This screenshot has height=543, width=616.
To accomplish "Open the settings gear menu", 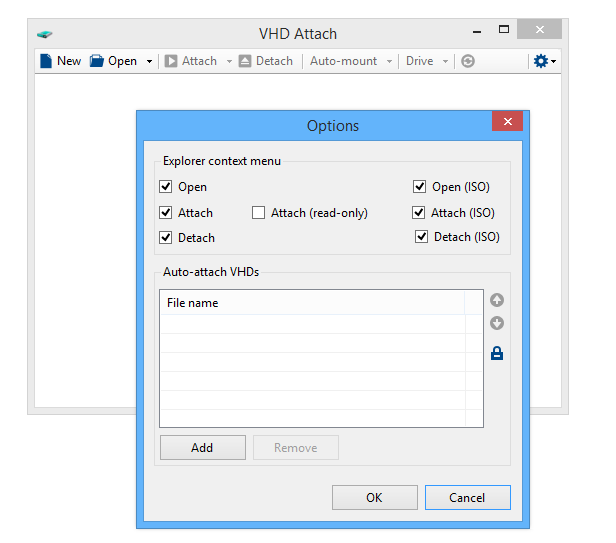I will pos(544,61).
